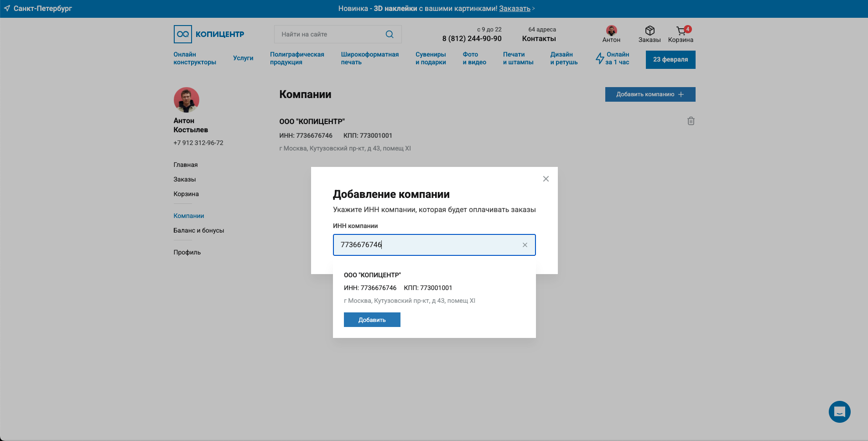
Task: Open the chat widget bubble
Action: 839,412
